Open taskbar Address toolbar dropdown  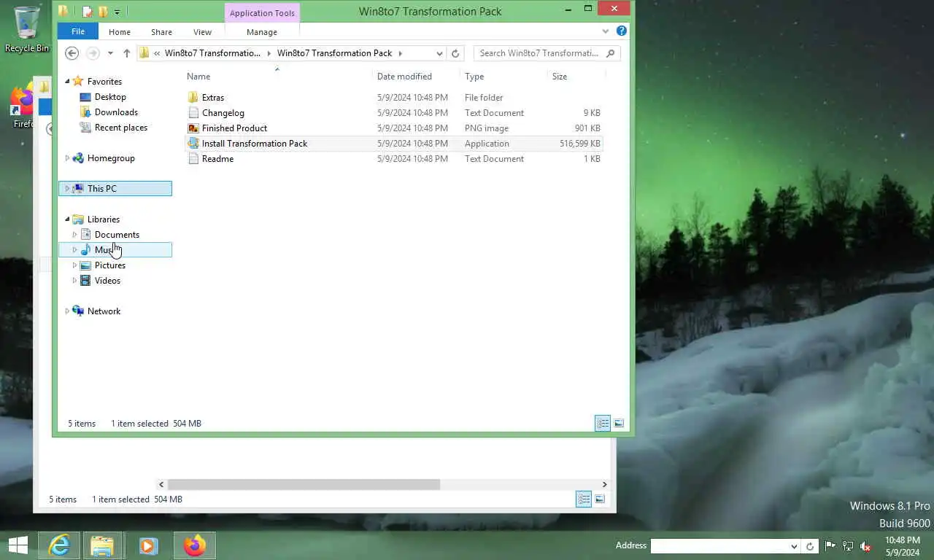click(x=794, y=546)
